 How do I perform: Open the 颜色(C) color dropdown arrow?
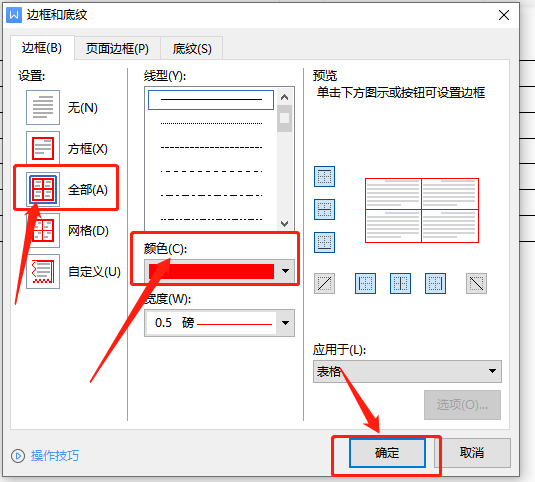[285, 271]
